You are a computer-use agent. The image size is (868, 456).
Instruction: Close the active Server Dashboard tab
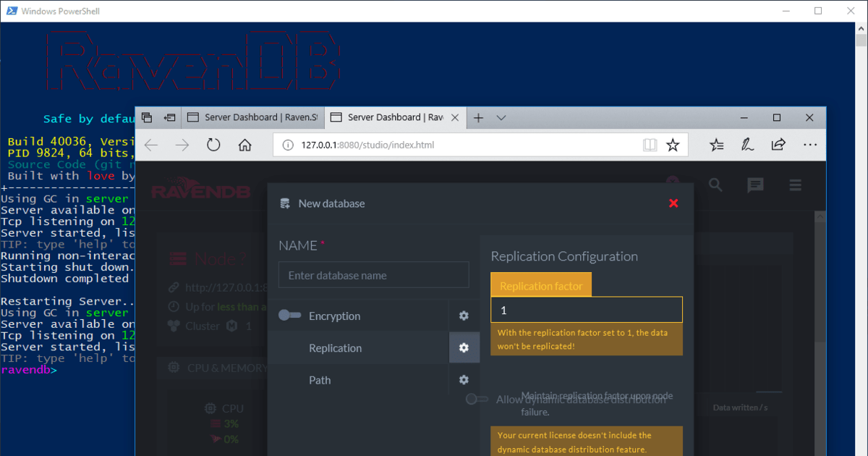click(x=455, y=117)
